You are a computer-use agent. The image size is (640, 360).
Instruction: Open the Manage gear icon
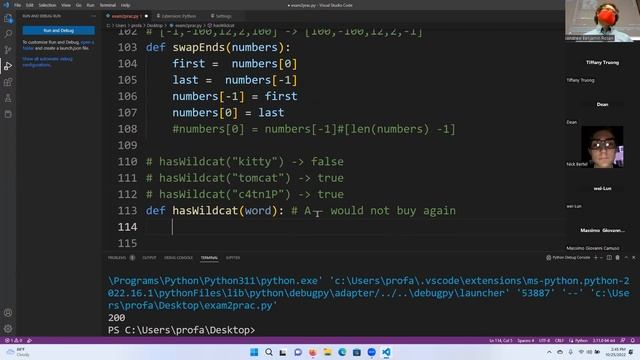point(8,329)
